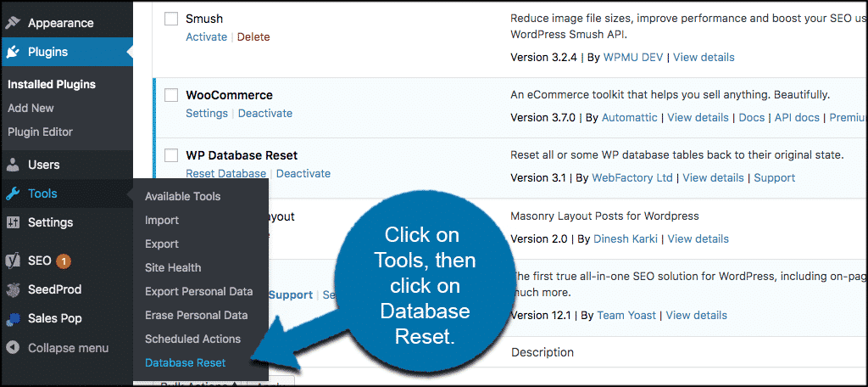View details for Masonry Layout plugin

[698, 239]
